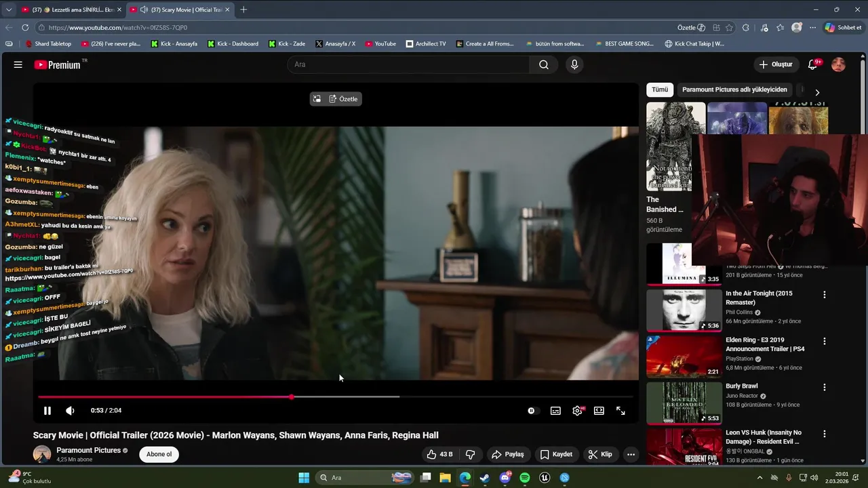The height and width of the screenshot is (488, 868).
Task: Open Steam from the taskbar
Action: click(485, 478)
